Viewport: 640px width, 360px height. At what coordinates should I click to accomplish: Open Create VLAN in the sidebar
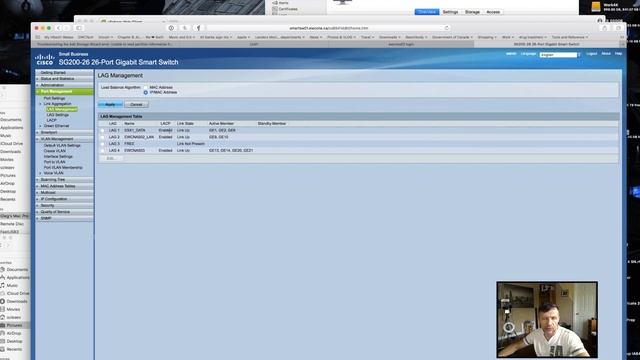click(55, 151)
